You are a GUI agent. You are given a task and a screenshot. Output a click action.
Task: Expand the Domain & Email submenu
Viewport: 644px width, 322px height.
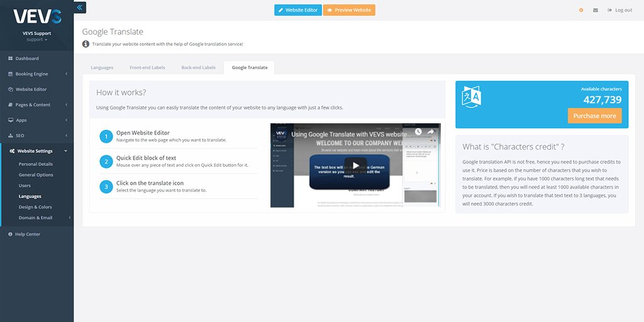[37, 218]
